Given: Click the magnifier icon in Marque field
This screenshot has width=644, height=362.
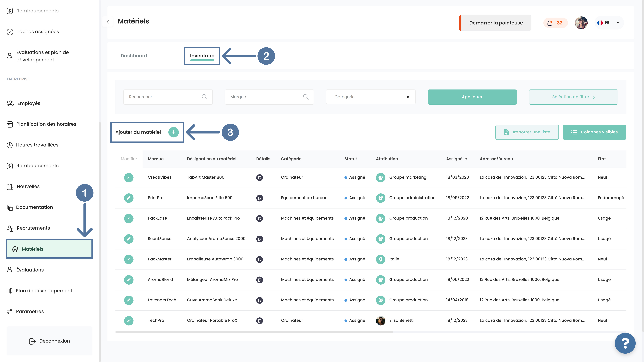Looking at the screenshot, I should pos(306,97).
